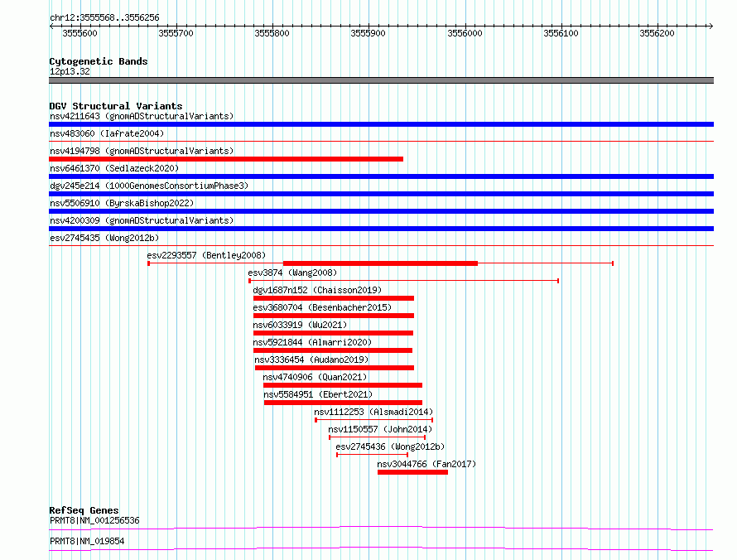Select nsv6033919 (Wu2021) label
Image resolution: width=737 pixels, height=560 pixels.
pos(300,325)
